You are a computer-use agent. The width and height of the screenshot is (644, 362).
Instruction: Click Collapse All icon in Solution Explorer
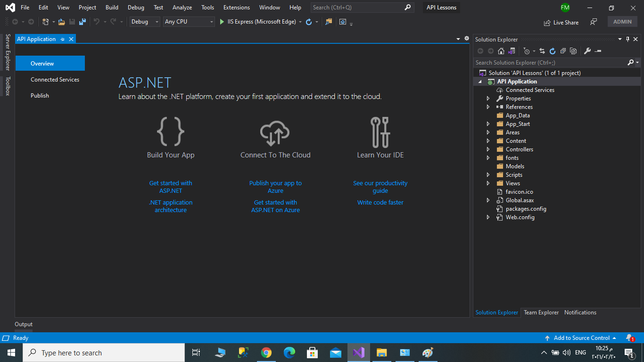point(563,51)
